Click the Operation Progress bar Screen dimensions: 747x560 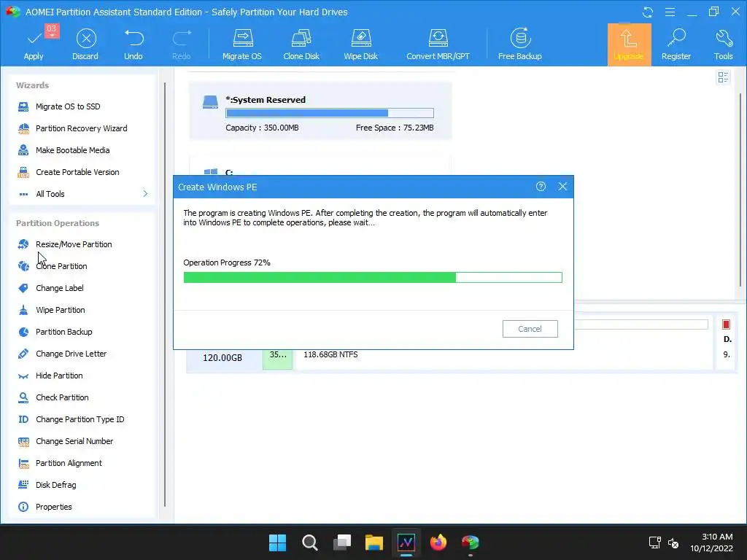click(x=373, y=278)
